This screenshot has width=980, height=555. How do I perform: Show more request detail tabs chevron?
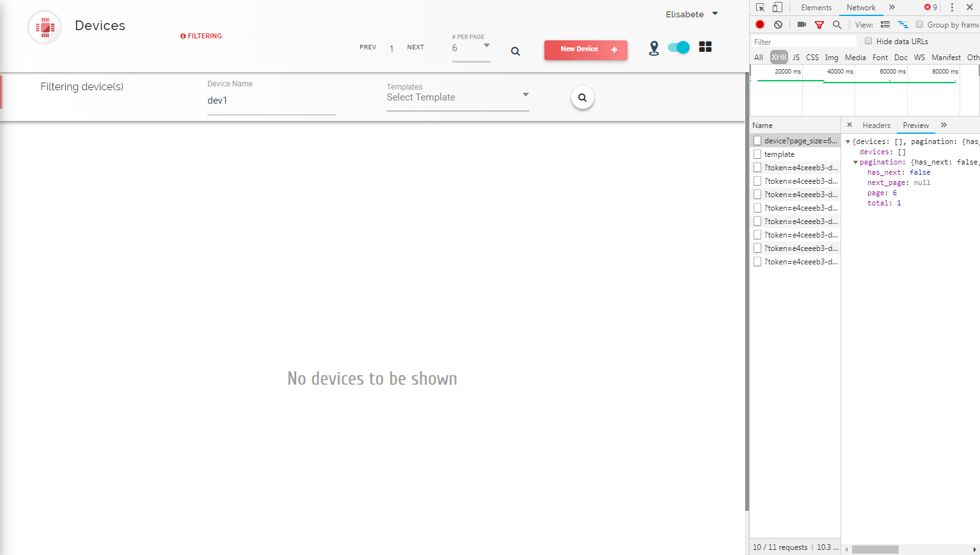pyautogui.click(x=944, y=125)
